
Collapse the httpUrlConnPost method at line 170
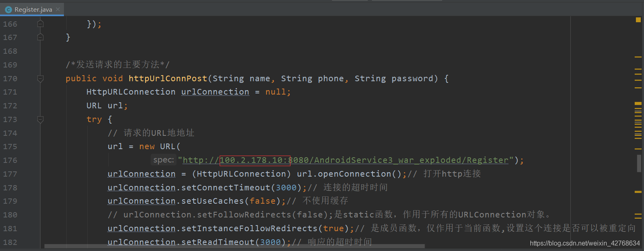(40, 79)
